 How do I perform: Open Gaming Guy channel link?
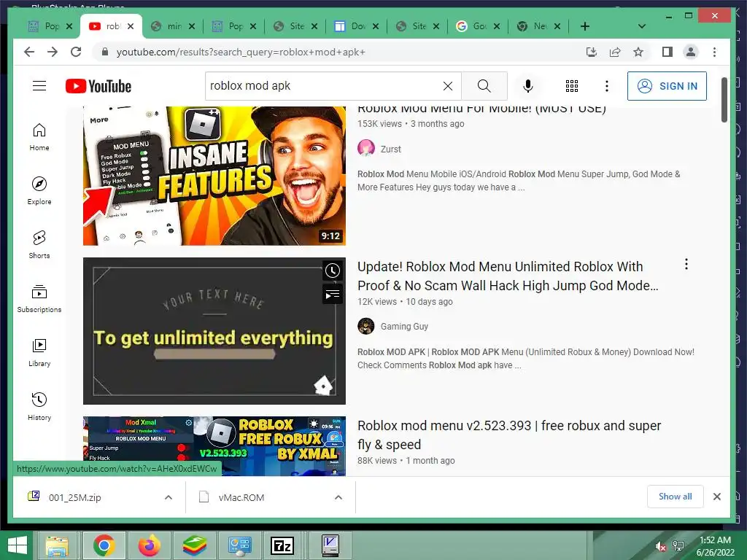[x=404, y=327]
